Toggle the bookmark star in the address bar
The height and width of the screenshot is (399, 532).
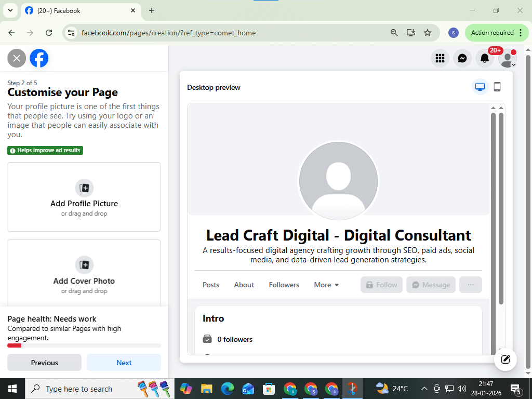428,32
